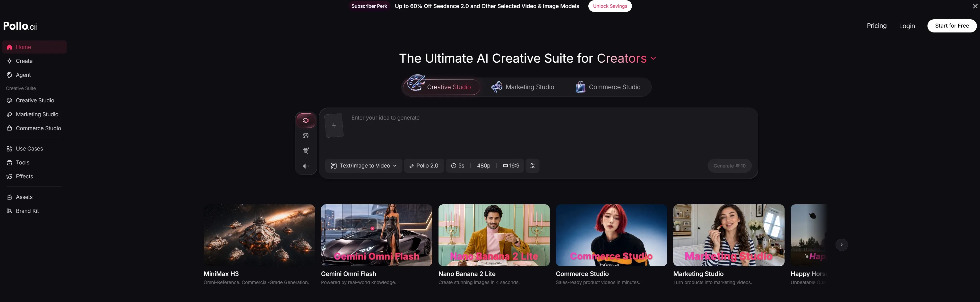Click the Create sparkle icon in sidebar
This screenshot has height=302, width=980.
pos(10,61)
